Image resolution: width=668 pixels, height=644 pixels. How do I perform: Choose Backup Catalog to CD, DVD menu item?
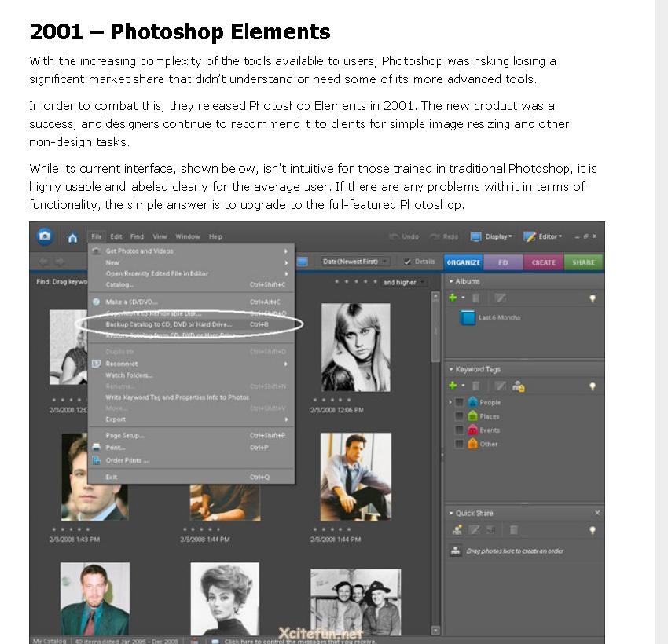191,324
